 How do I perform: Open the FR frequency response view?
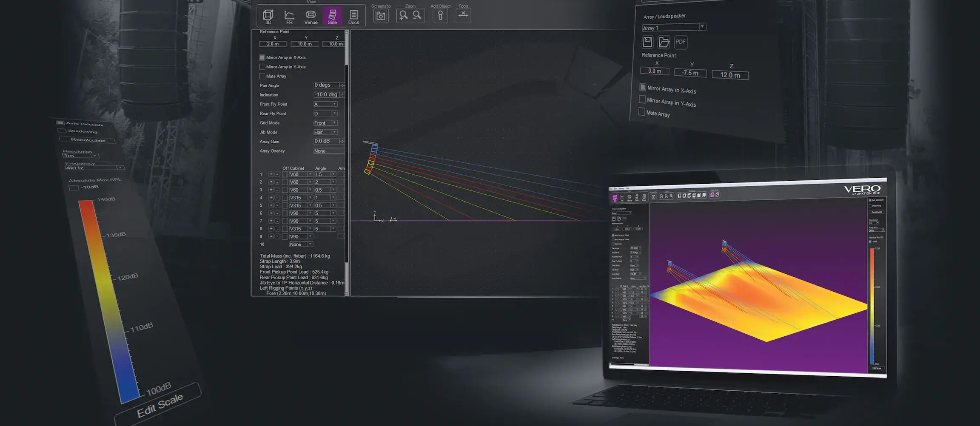click(289, 16)
